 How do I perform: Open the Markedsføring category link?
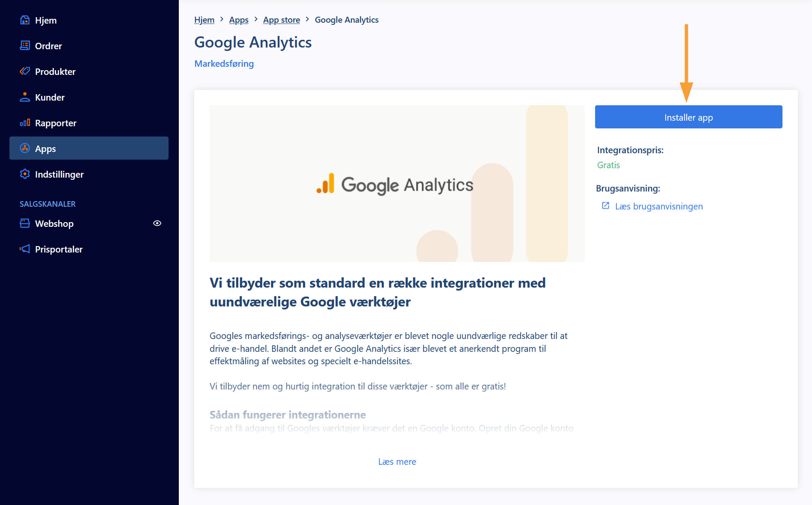(x=224, y=63)
